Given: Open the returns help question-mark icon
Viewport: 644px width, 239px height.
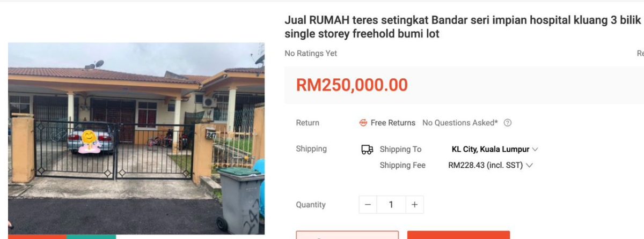Looking at the screenshot, I should 508,123.
